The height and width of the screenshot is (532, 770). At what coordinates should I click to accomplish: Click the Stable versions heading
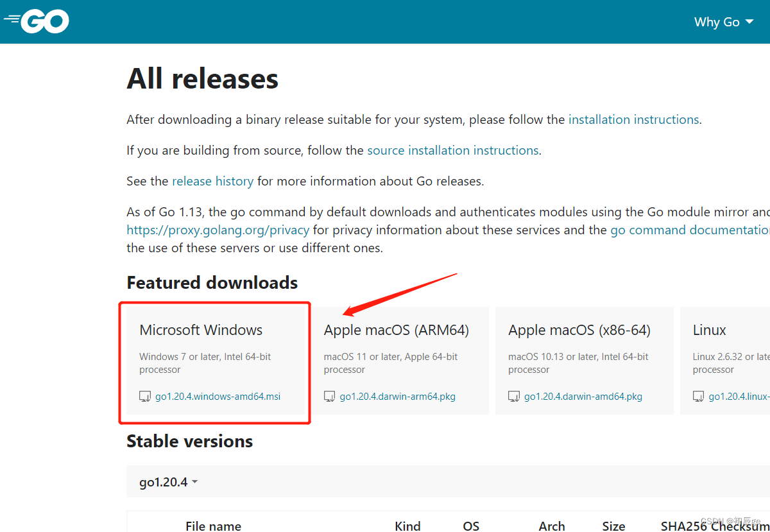[x=190, y=441]
